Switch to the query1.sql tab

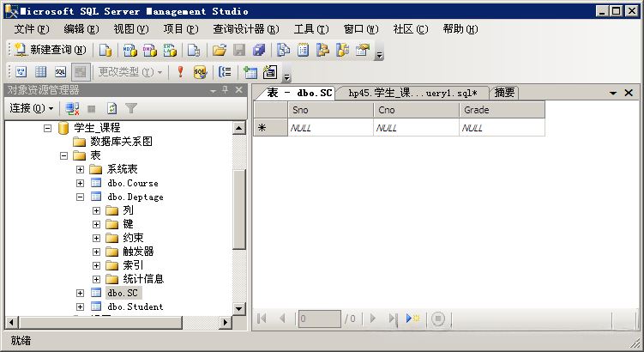point(412,93)
